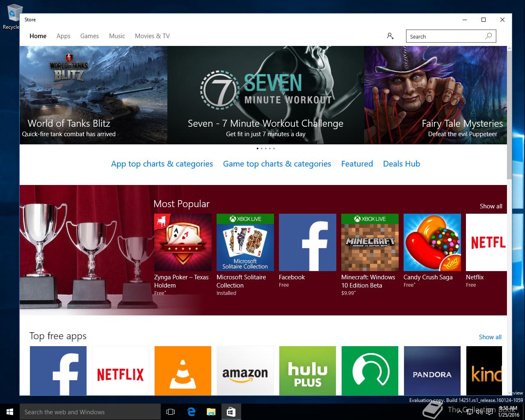Open Seven Minute Workout Challenge banner
Viewport: 525px width, 420px height.
point(266,95)
